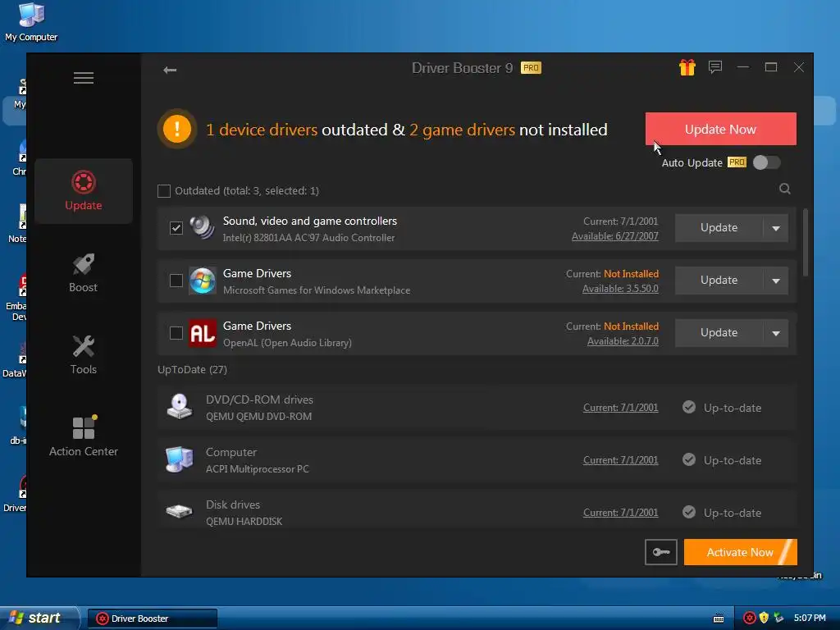This screenshot has height=630, width=840.
Task: Open Disk drives Current: 7/1/2001 link
Action: (620, 513)
